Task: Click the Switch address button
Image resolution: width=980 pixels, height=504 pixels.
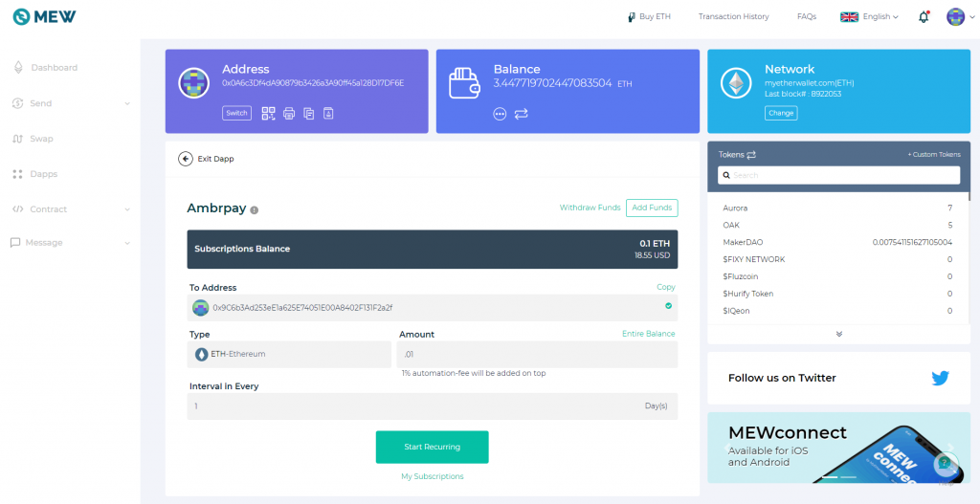Action: click(x=236, y=113)
